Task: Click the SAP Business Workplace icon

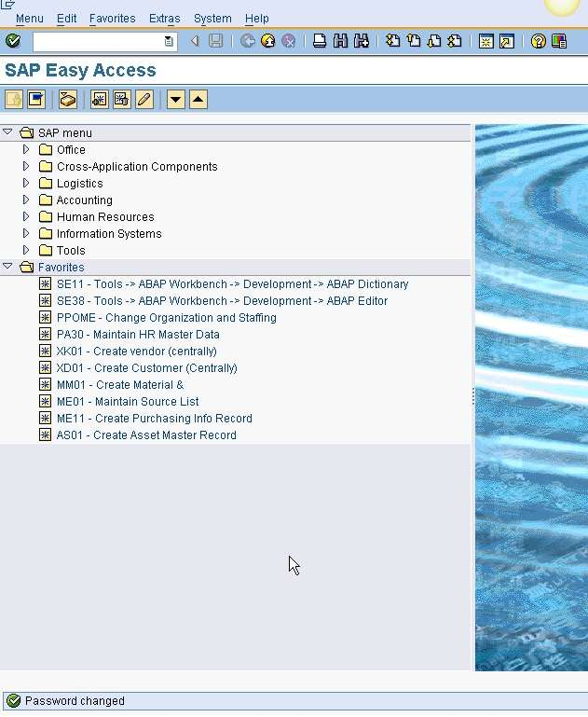Action: tap(68, 99)
